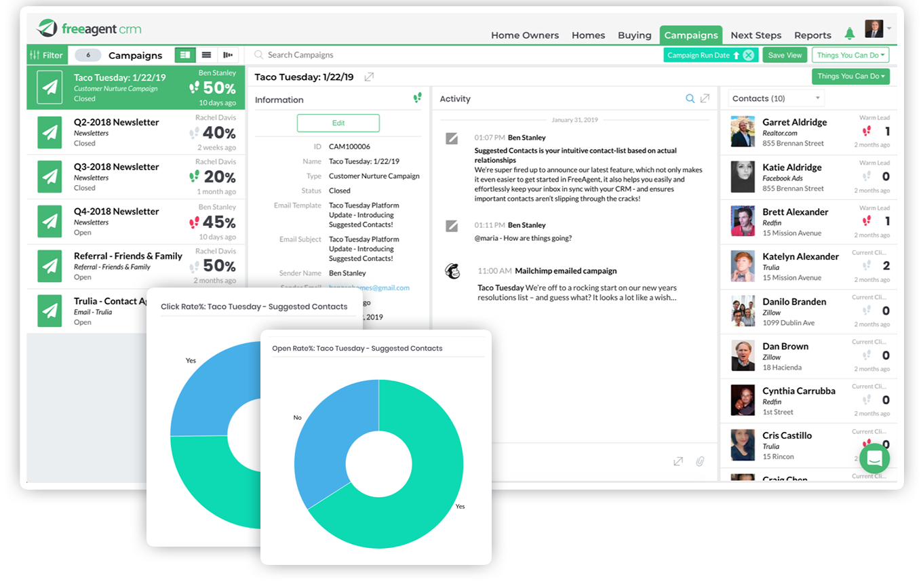This screenshot has width=921, height=588.
Task: Click Referral - Friends & Family paper-plane icon
Action: pyautogui.click(x=50, y=267)
